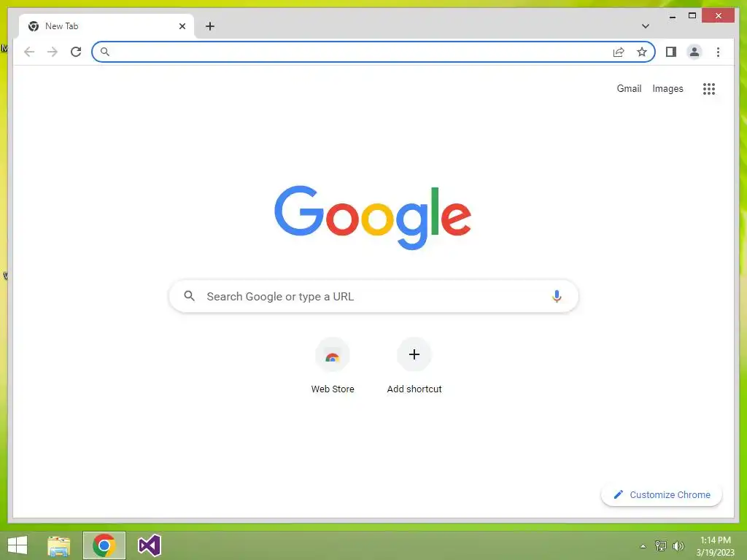
Task: Open File Explorer from the taskbar
Action: [58, 545]
